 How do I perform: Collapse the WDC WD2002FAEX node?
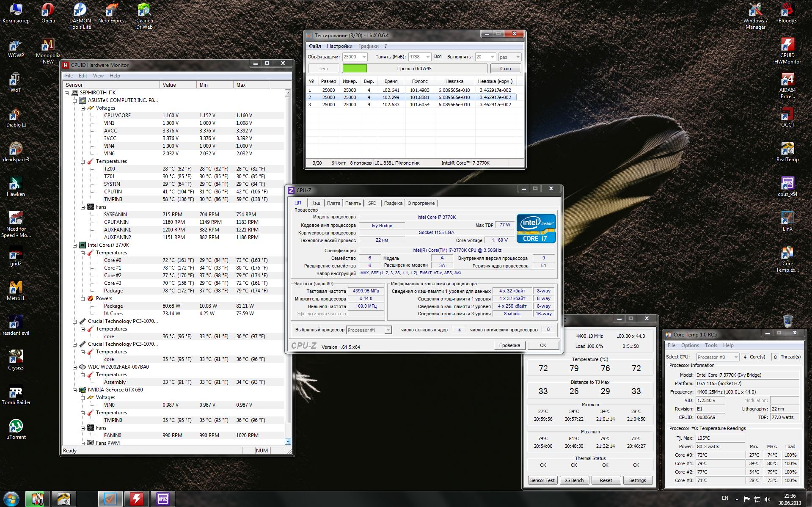(x=75, y=367)
